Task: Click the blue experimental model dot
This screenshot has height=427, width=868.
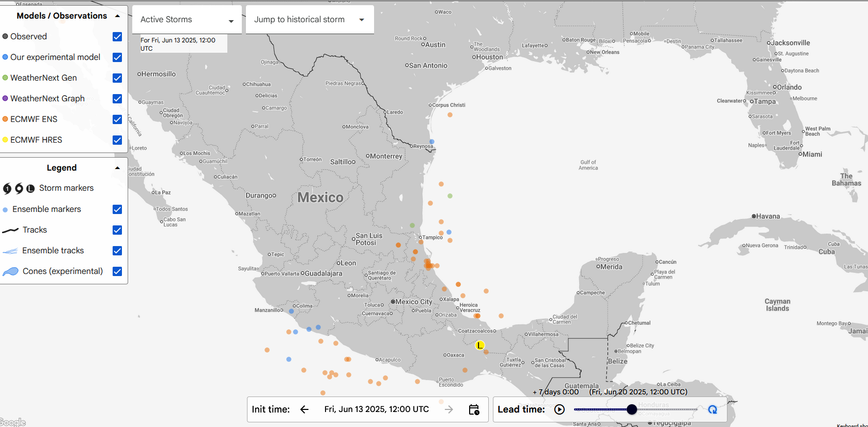Action: (5, 57)
